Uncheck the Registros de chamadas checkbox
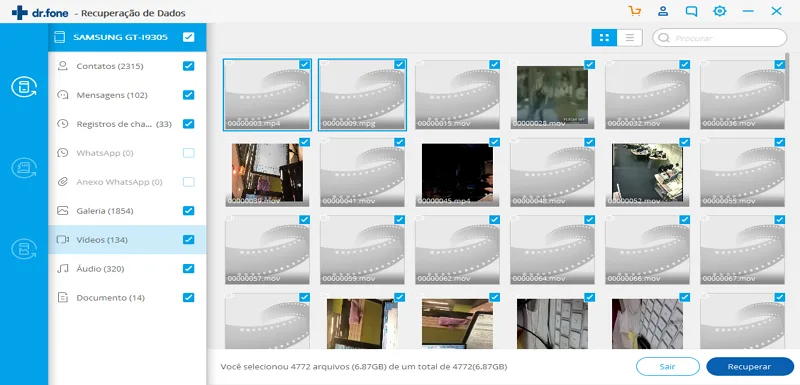 [x=188, y=124]
